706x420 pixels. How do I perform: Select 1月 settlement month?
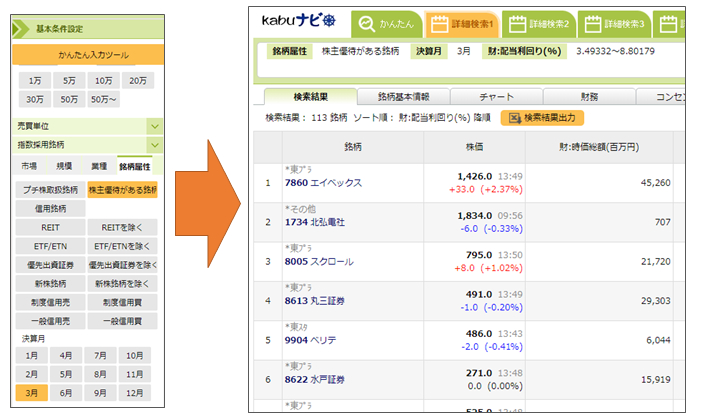[32, 356]
